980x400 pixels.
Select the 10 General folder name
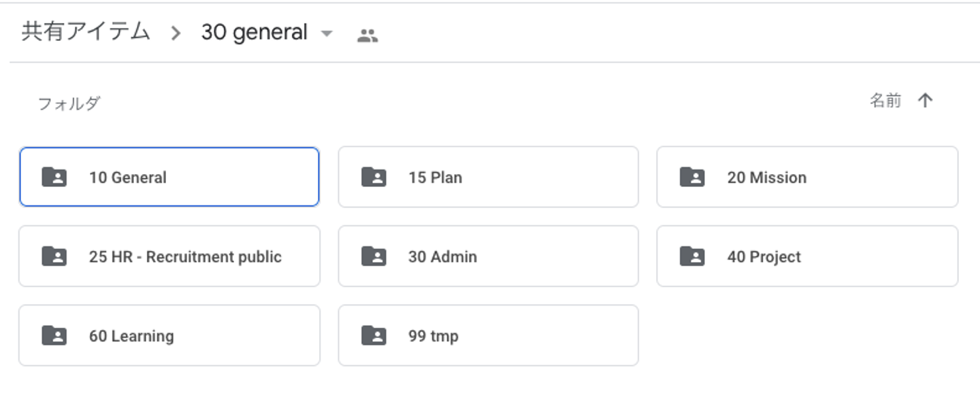pos(128,178)
